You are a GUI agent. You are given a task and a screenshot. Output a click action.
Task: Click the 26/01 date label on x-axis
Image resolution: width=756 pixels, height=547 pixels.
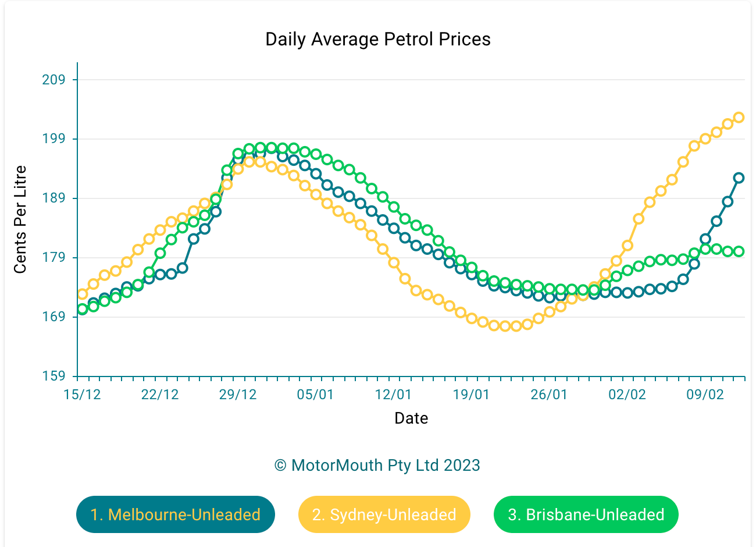tap(549, 395)
